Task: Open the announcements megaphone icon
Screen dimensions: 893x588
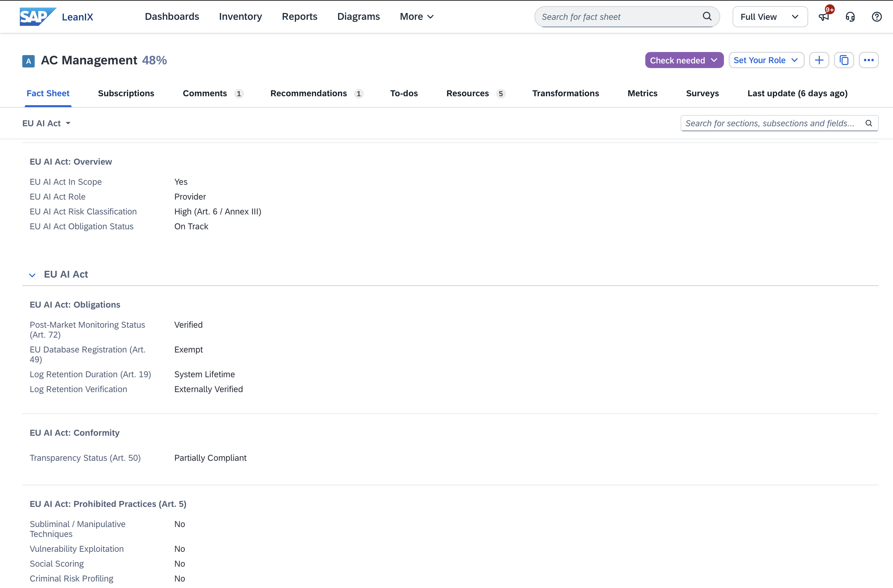Action: [824, 16]
